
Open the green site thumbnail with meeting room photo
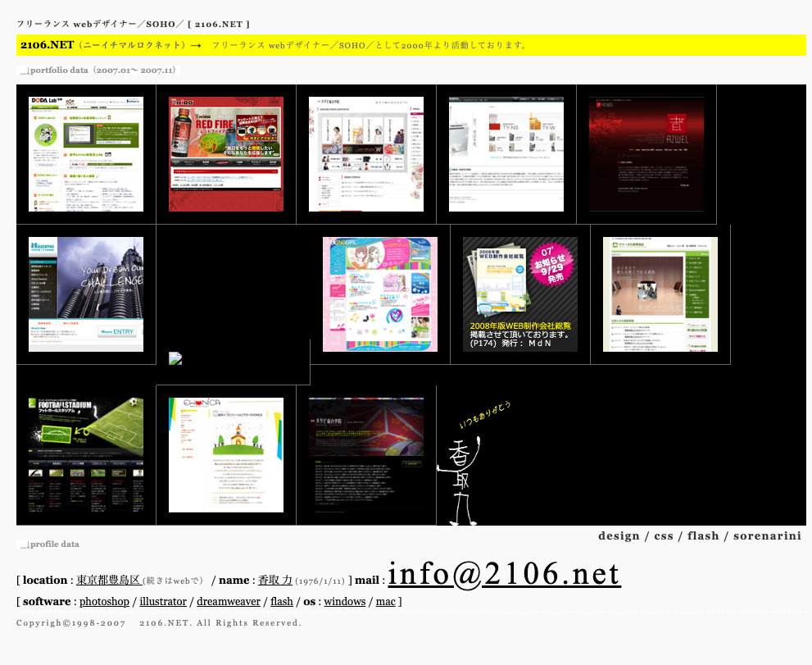tap(660, 294)
